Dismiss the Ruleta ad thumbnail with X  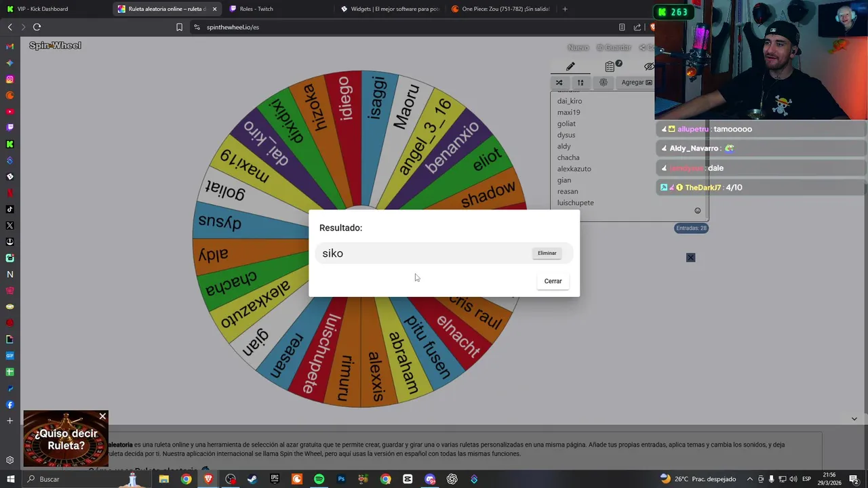click(x=102, y=416)
